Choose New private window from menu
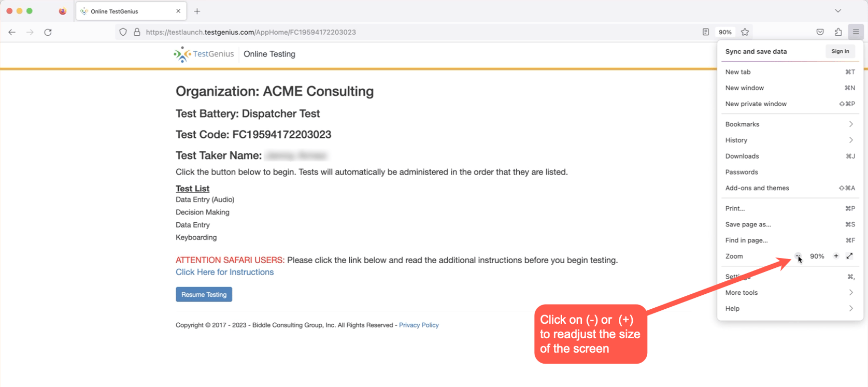Viewport: 868px width, 387px height. (x=756, y=104)
